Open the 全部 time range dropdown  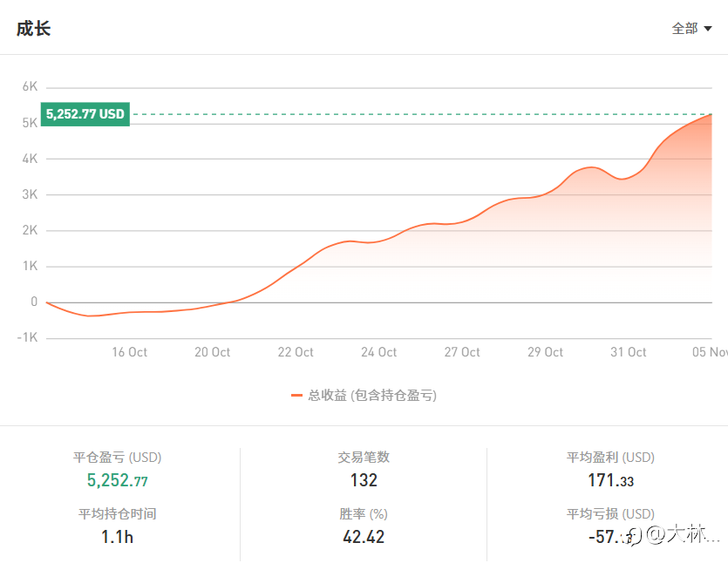pyautogui.click(x=691, y=29)
